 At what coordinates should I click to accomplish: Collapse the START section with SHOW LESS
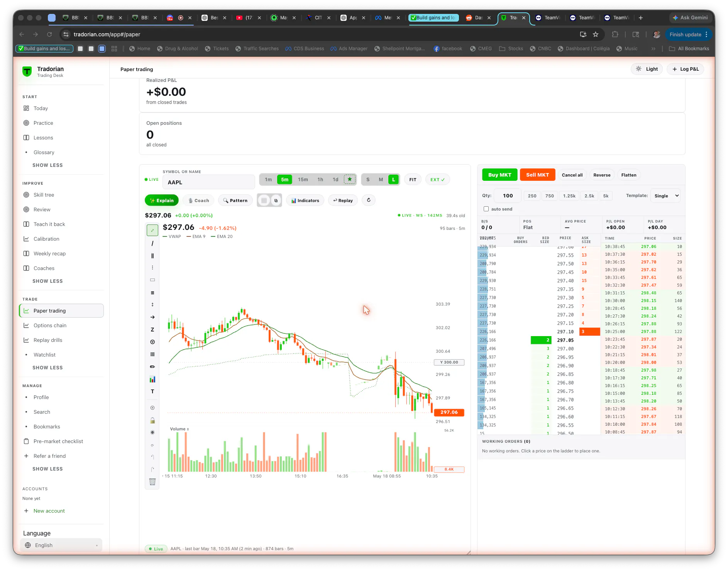(x=47, y=165)
